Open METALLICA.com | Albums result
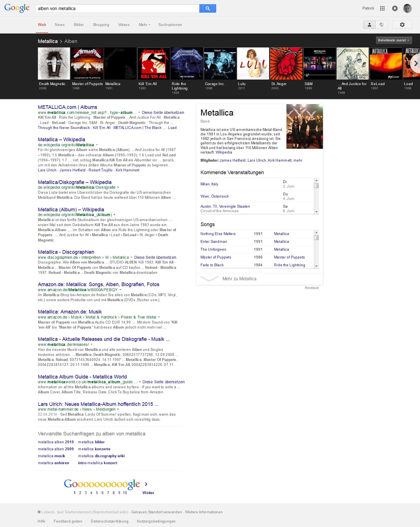The image size is (420, 527). (67, 107)
